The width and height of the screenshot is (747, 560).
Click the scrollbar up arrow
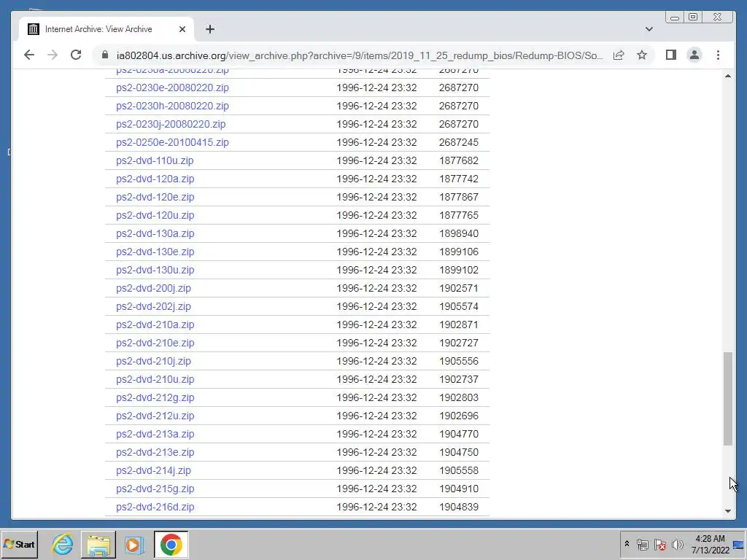[x=728, y=76]
